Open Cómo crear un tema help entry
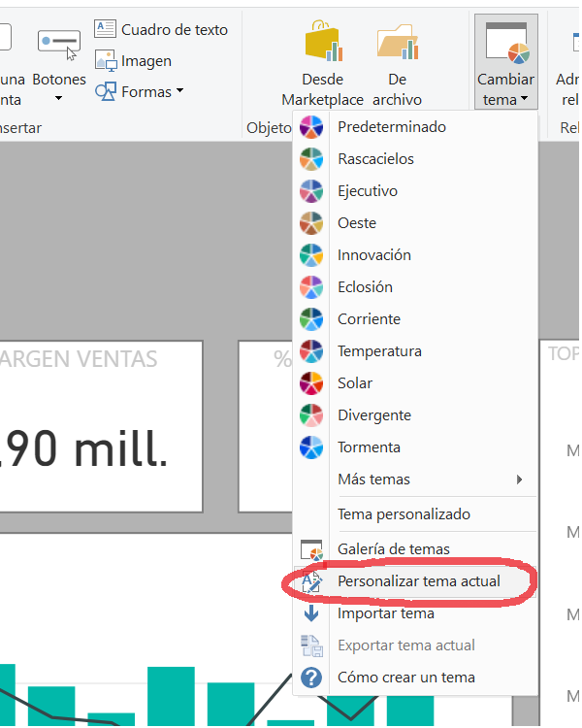582x728 pixels. (415, 678)
